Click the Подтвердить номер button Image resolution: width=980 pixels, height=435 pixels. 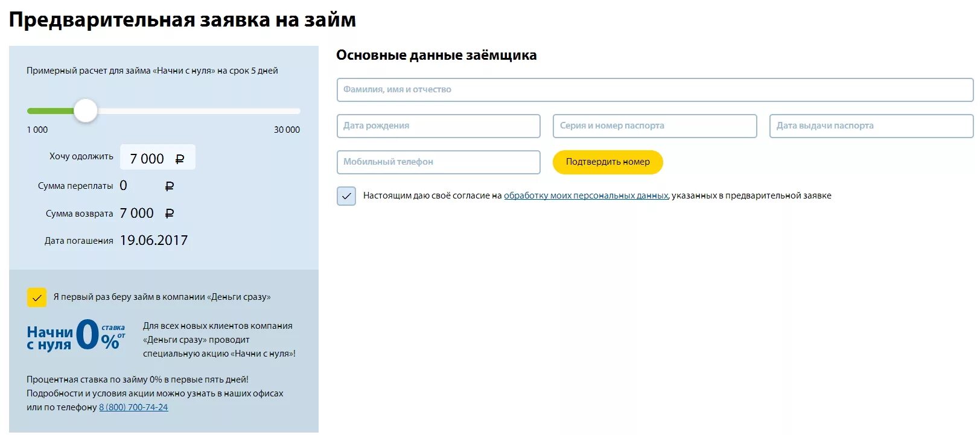tap(608, 162)
